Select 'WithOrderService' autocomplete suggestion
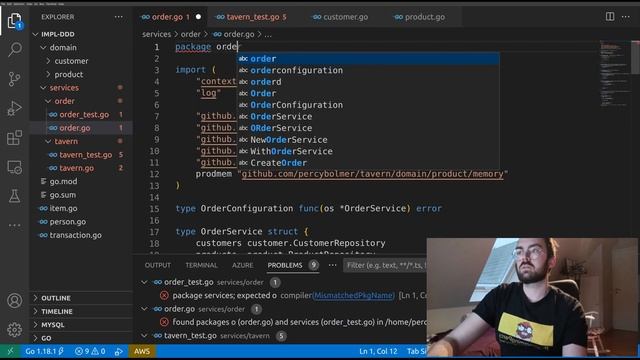 coord(368,151)
